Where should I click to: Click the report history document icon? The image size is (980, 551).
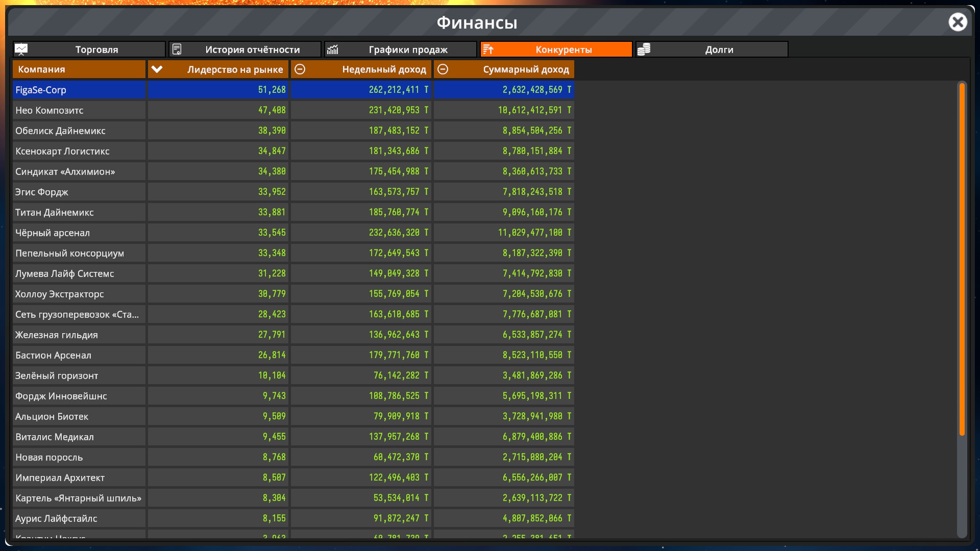pos(177,49)
